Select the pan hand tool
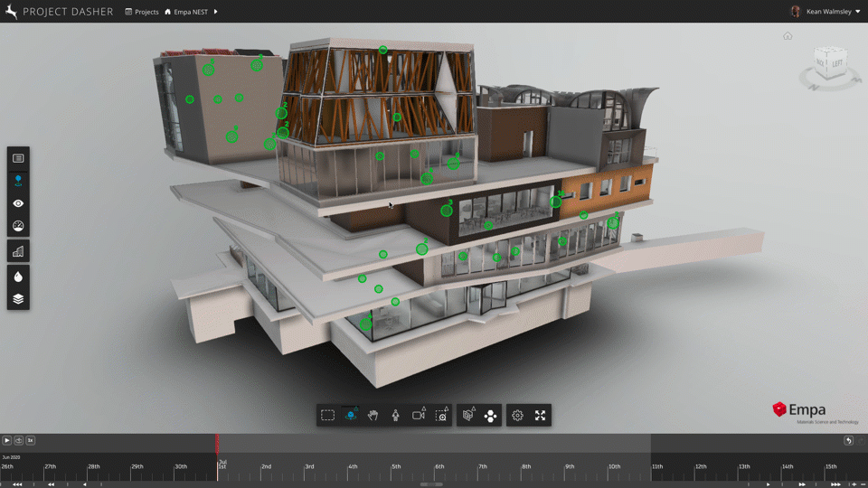 click(x=373, y=416)
